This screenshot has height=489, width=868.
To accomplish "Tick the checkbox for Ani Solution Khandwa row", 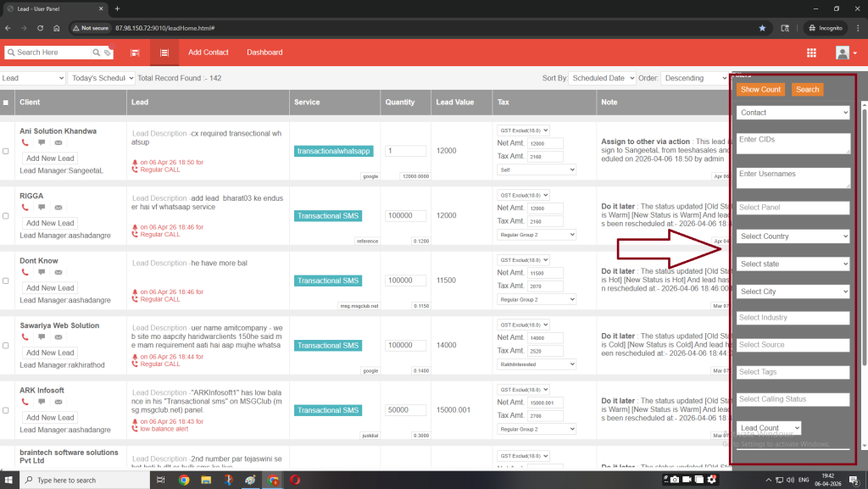I will click(x=7, y=151).
